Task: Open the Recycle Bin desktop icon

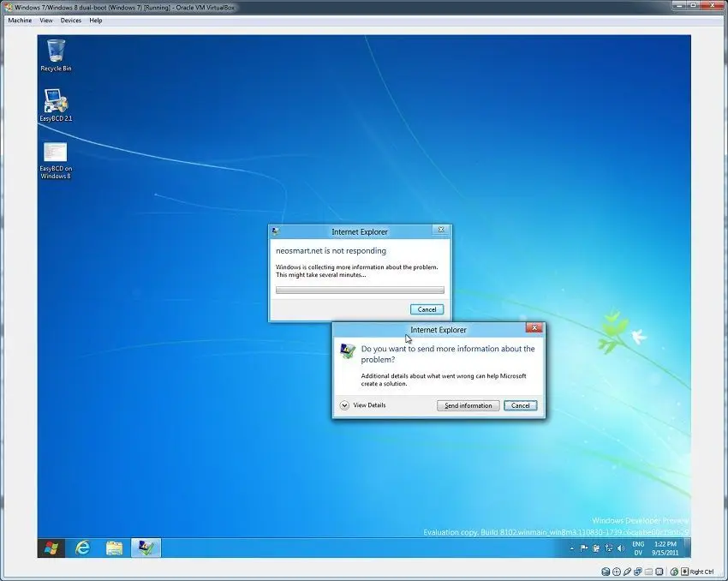Action: tap(56, 55)
